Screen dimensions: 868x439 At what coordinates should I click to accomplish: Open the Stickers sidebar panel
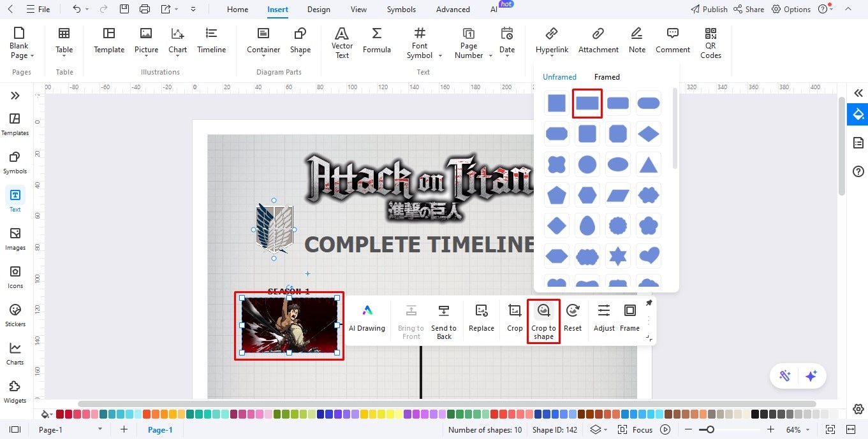tap(15, 315)
